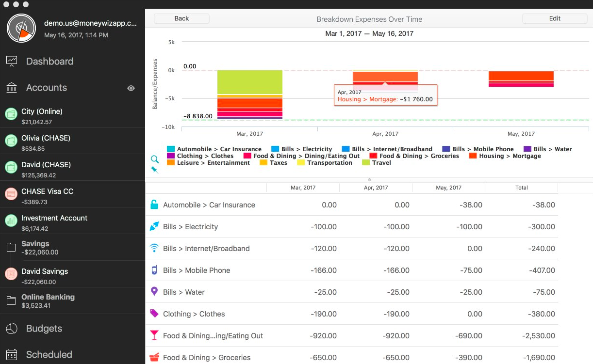Click the pin icon below the magnifier
The image size is (593, 364).
(155, 170)
